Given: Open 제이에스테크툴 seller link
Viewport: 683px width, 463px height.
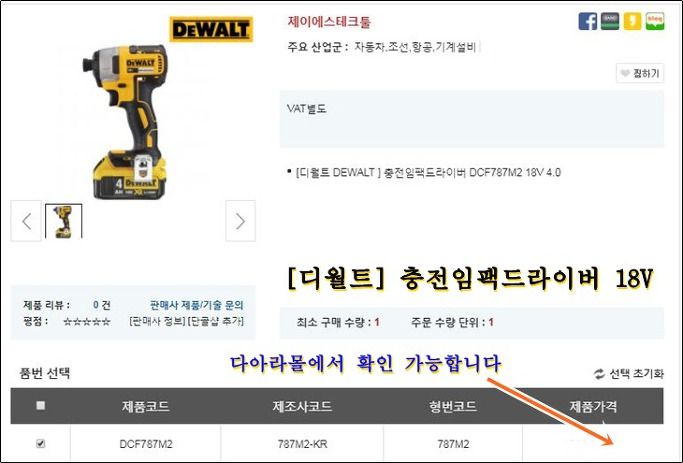Looking at the screenshot, I should pos(329,21).
